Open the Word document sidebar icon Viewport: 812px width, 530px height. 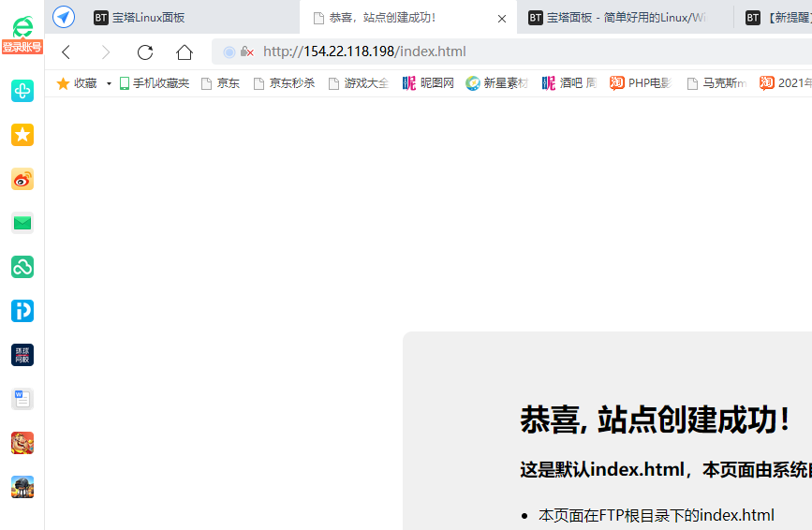22,399
